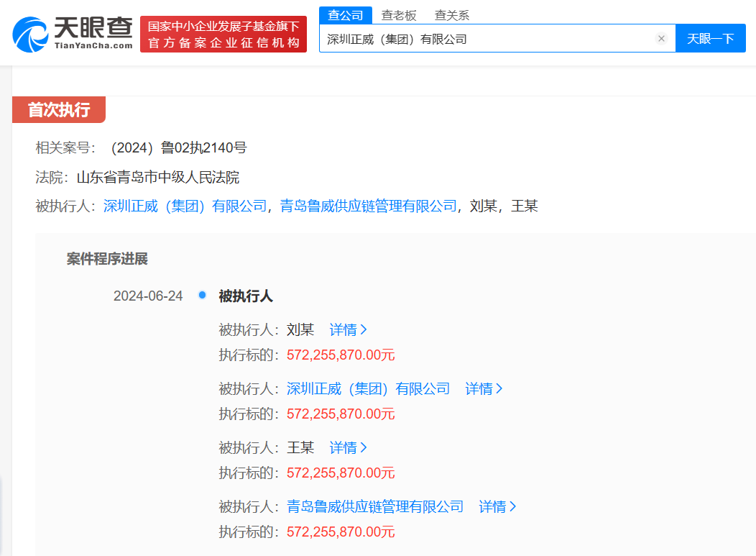Select the 查公司 tab

[x=346, y=14]
